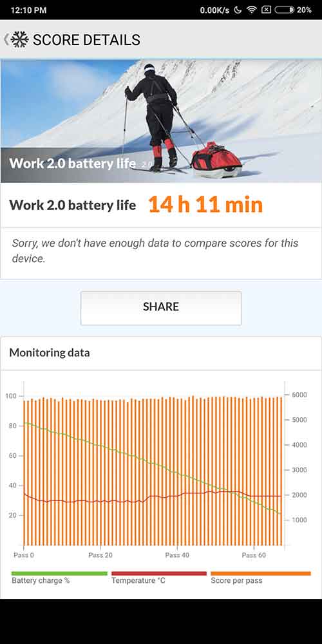Tap the Wi-Fi status icon
The image size is (322, 644).
[251, 10]
